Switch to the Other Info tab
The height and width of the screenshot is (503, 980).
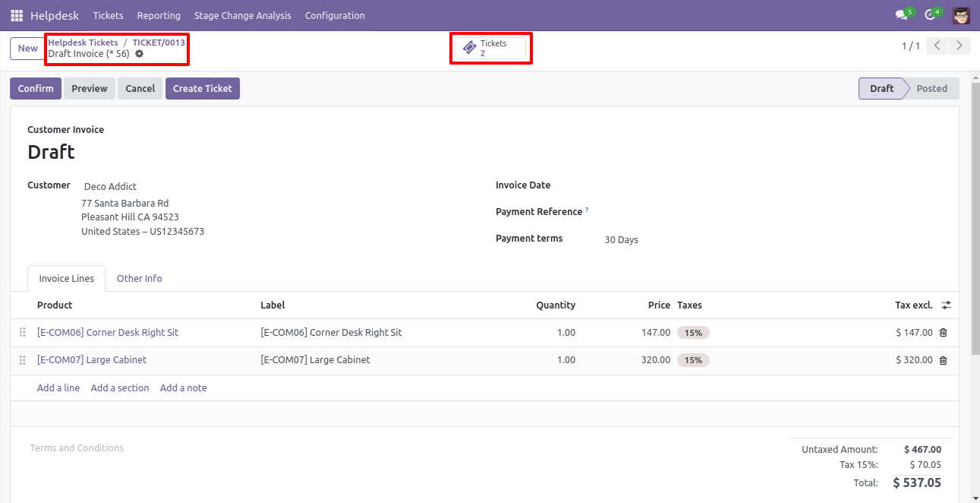tap(140, 278)
